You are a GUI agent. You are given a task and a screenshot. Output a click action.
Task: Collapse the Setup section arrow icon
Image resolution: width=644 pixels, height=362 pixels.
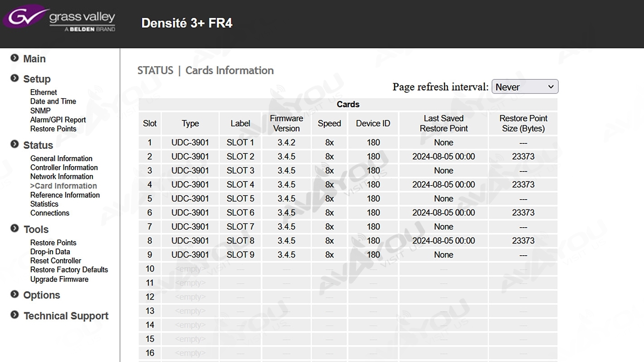[14, 78]
